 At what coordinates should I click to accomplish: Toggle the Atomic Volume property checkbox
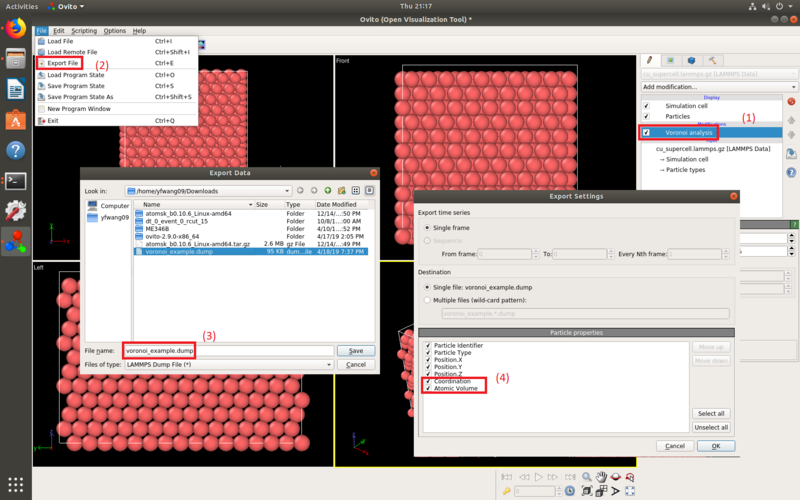tap(428, 388)
